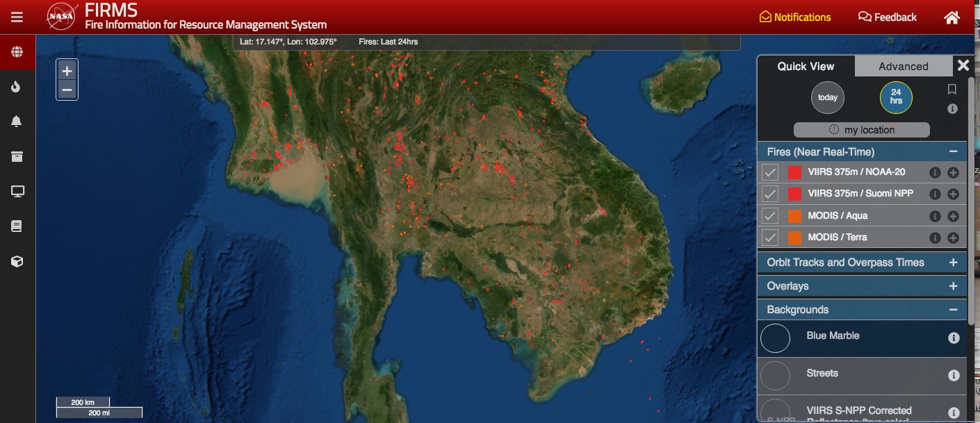Close the layers panel with the X
Image resolution: width=980 pixels, height=423 pixels.
point(963,65)
